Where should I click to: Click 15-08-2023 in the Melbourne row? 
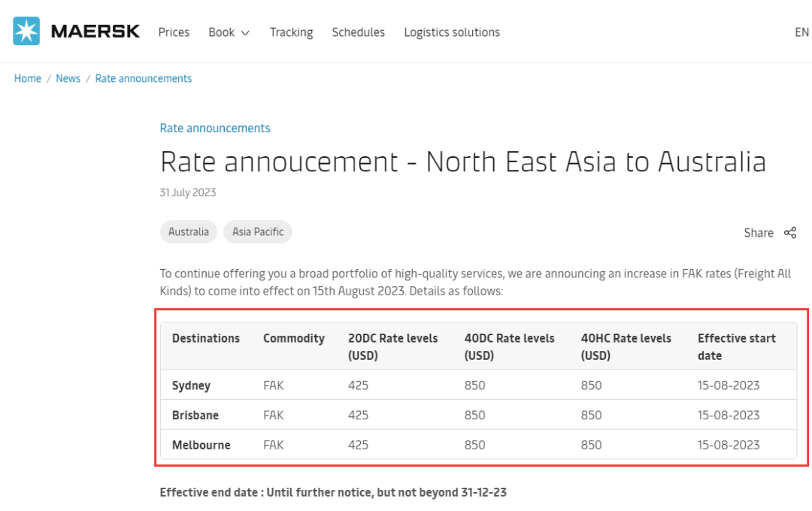click(x=729, y=446)
